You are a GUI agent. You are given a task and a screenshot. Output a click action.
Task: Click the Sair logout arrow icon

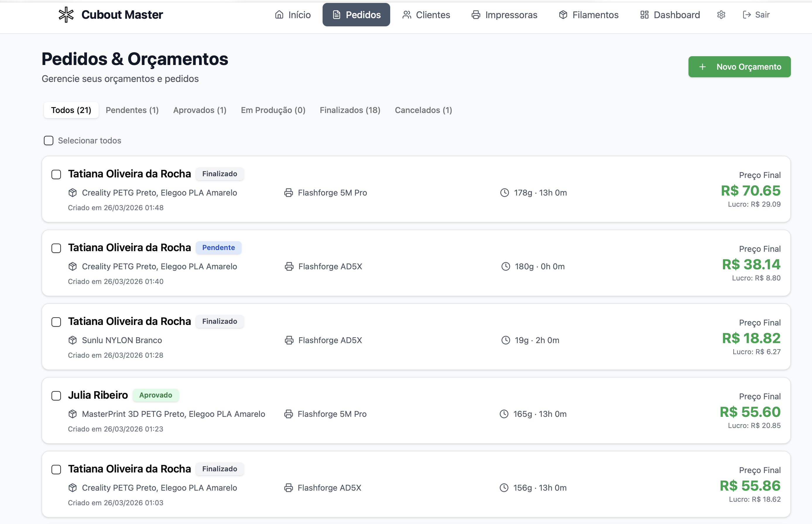[746, 15]
